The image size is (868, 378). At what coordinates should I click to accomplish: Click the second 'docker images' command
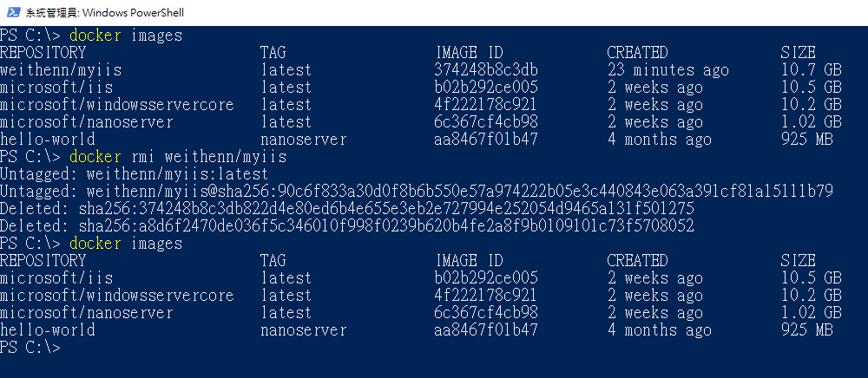(x=126, y=243)
